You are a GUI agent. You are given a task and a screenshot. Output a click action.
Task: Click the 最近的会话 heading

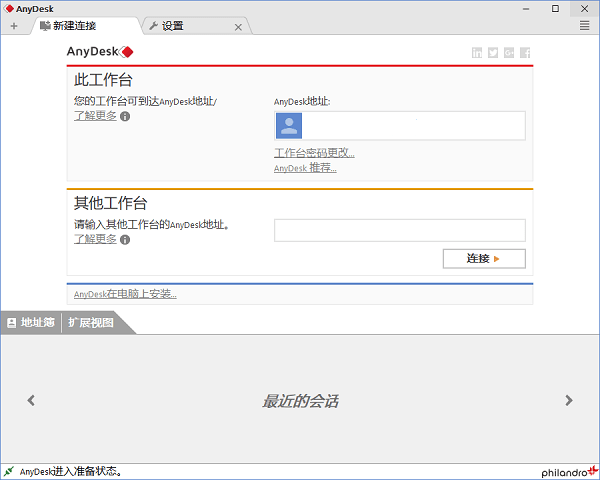click(x=300, y=401)
